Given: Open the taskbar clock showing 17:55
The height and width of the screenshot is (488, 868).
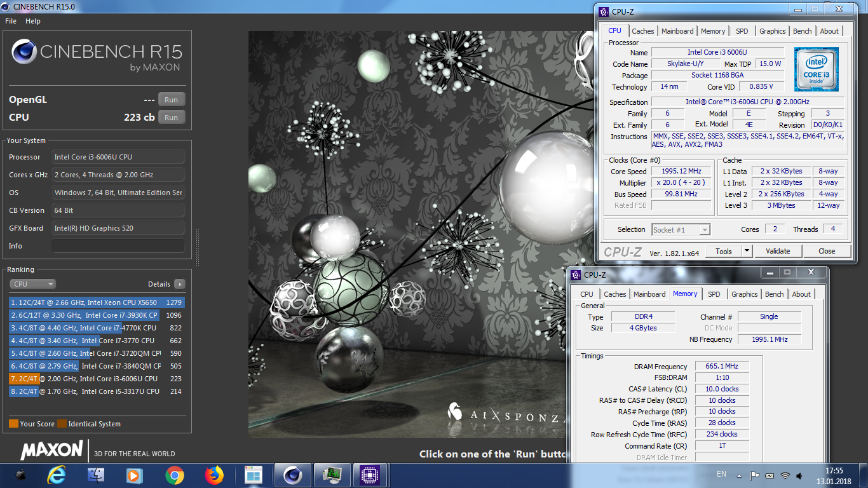Looking at the screenshot, I should (834, 475).
